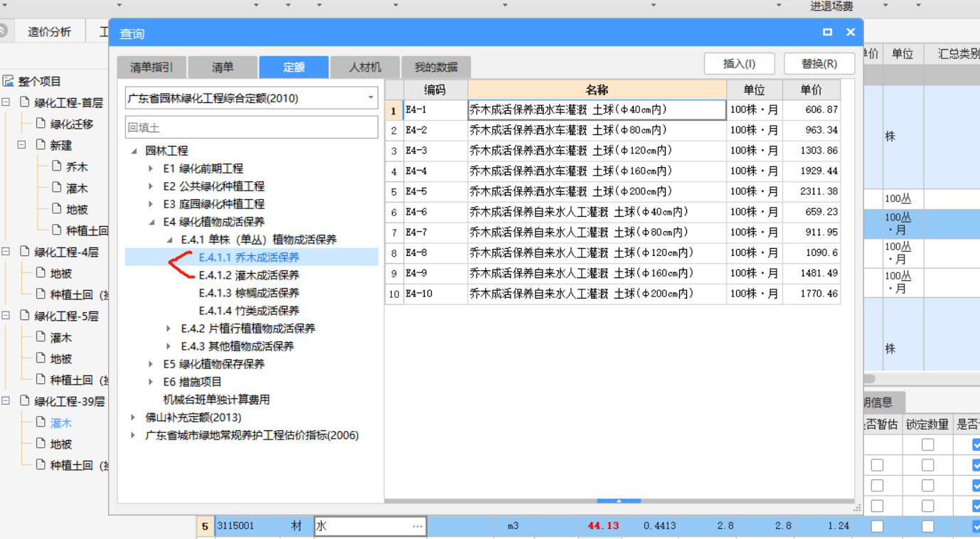Tick 锁定数量 checkbox in the 水 row
Screen dimensions: 980x539
(x=927, y=526)
